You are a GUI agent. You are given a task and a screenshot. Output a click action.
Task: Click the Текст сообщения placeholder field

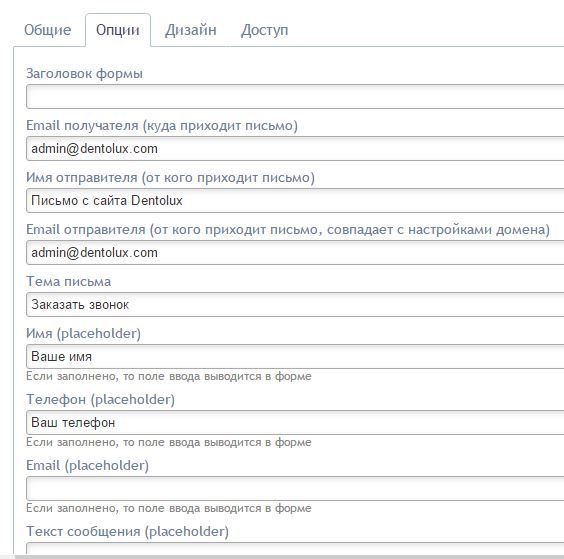pyautogui.click(x=295, y=549)
